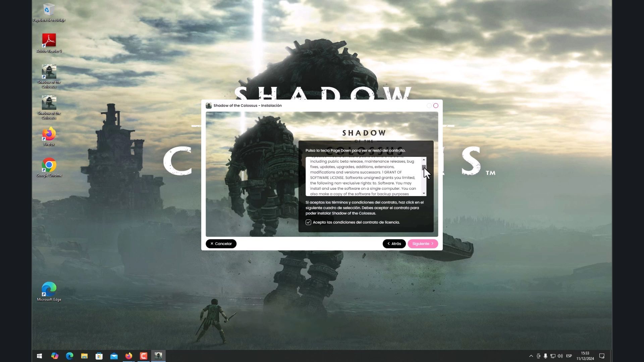Tick the Acepto las condiciones license checkbox

pyautogui.click(x=308, y=222)
